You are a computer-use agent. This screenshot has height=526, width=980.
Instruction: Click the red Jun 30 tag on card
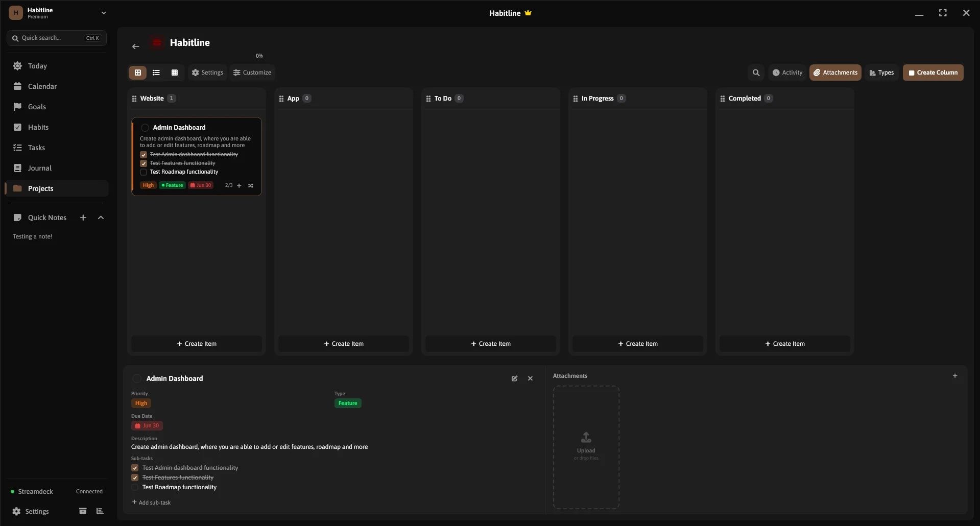coord(201,185)
